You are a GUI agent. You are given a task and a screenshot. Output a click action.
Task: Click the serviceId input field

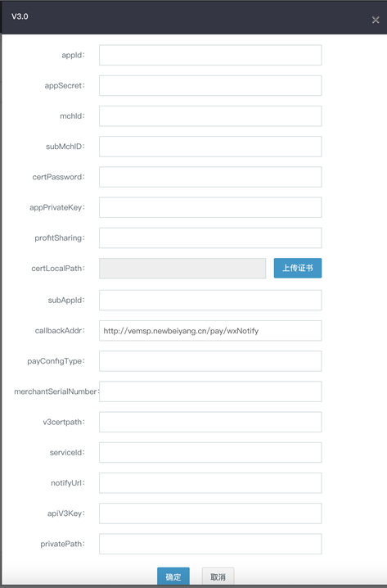210,453
